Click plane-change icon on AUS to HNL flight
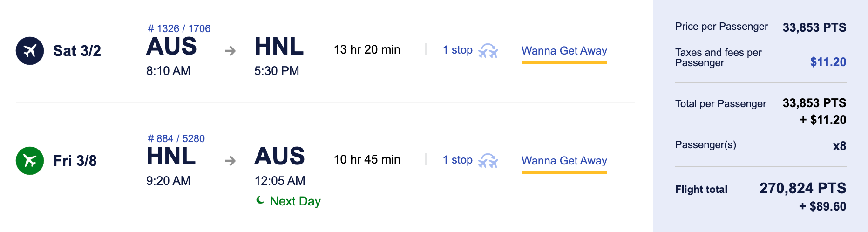Screen dimensions: 868x232 [x=488, y=51]
